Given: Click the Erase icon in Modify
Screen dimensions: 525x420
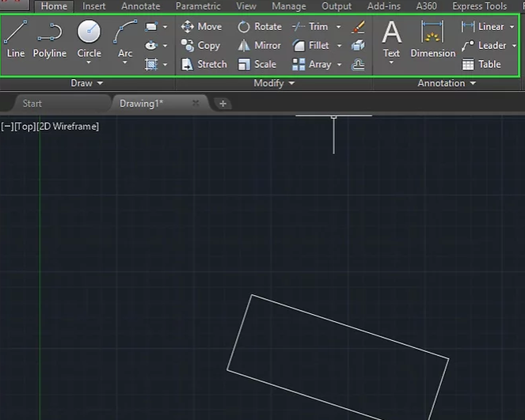Looking at the screenshot, I should point(358,27).
